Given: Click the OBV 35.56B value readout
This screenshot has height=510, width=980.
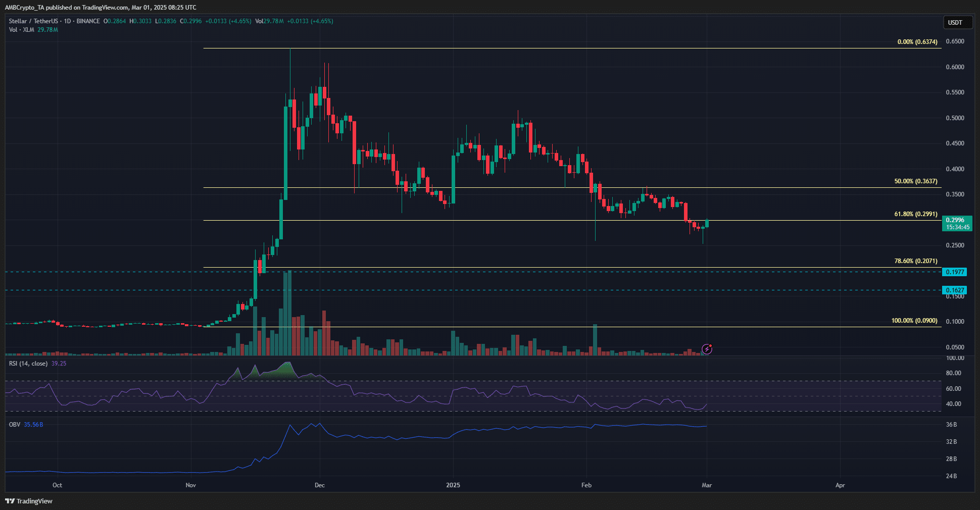Looking at the screenshot, I should (33, 425).
